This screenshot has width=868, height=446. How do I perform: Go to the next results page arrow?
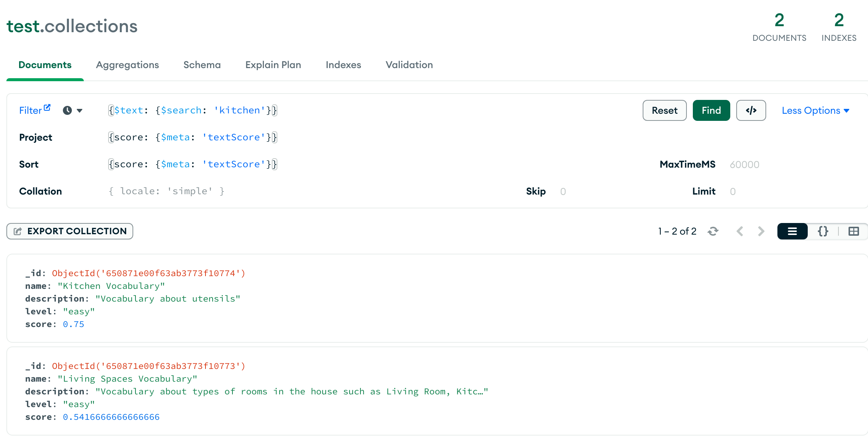point(761,231)
